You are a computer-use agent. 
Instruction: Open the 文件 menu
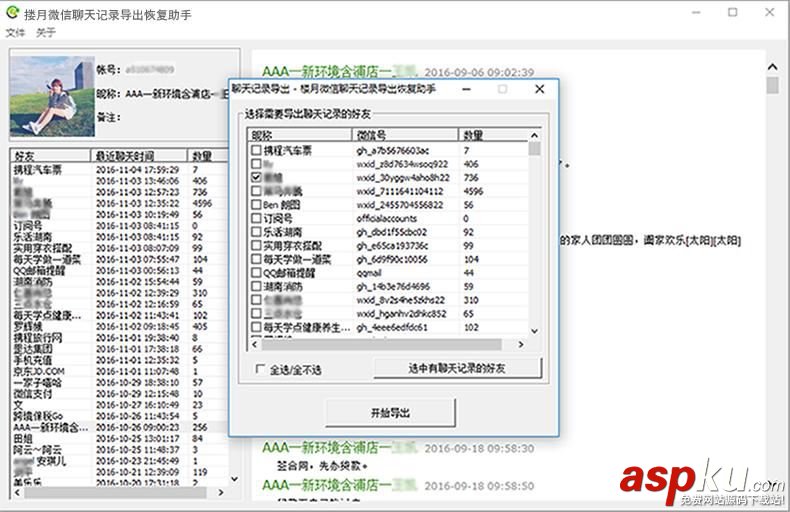(x=15, y=32)
